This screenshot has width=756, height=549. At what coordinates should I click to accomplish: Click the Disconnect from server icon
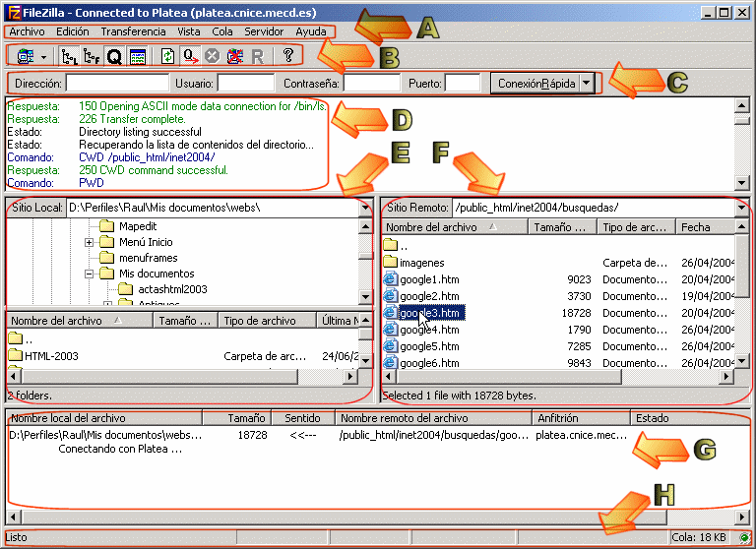[234, 57]
